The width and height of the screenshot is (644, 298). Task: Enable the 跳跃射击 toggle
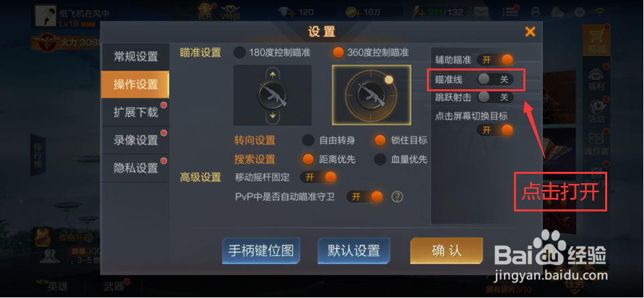tap(495, 97)
